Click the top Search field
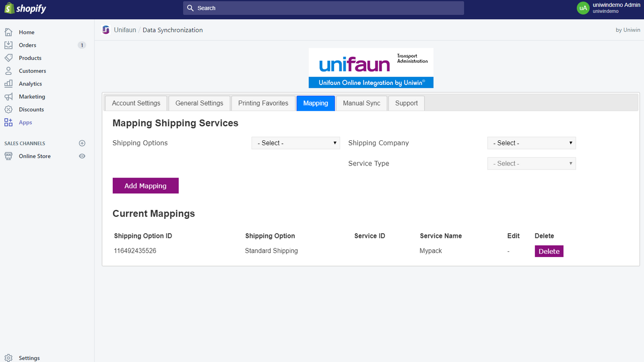 [324, 8]
